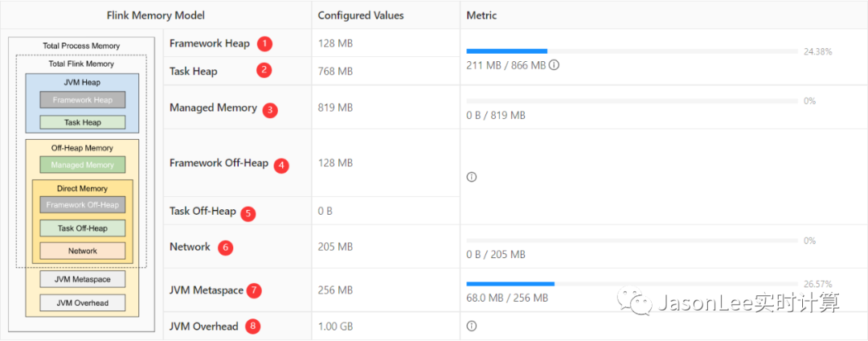
Task: Click red badge number 3 beside Managed Memory
Action: pyautogui.click(x=269, y=109)
